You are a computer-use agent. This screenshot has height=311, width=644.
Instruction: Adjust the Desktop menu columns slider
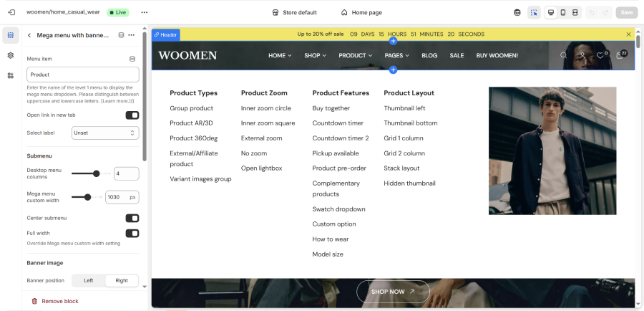96,173
